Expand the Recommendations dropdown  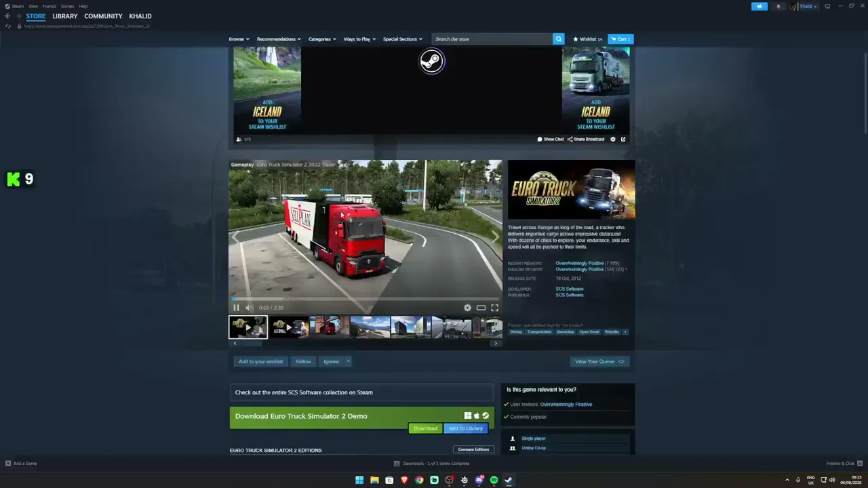click(279, 39)
